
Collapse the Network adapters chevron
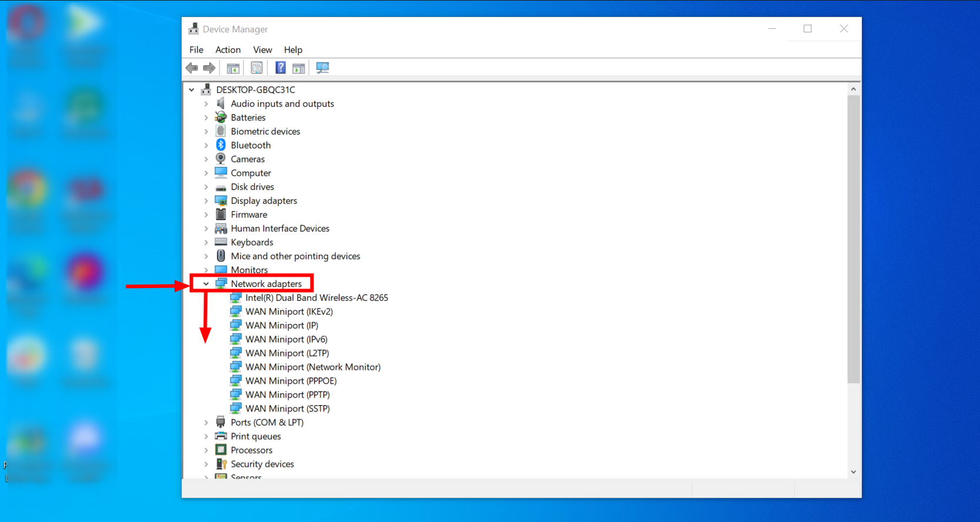click(206, 284)
